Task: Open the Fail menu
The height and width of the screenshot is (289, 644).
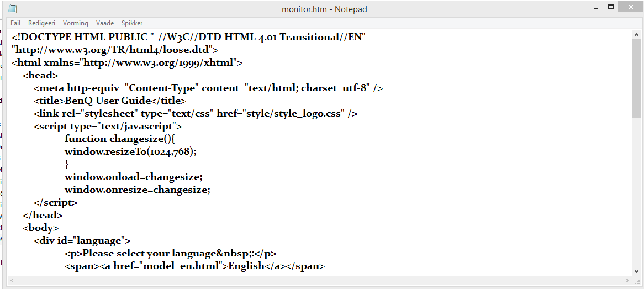Action: pos(15,23)
